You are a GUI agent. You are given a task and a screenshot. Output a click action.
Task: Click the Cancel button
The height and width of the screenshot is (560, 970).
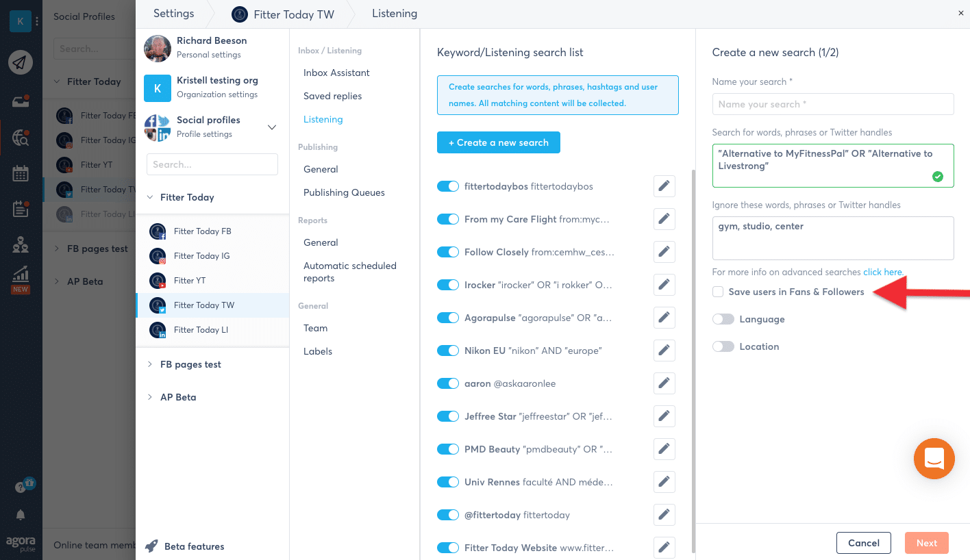(x=863, y=543)
